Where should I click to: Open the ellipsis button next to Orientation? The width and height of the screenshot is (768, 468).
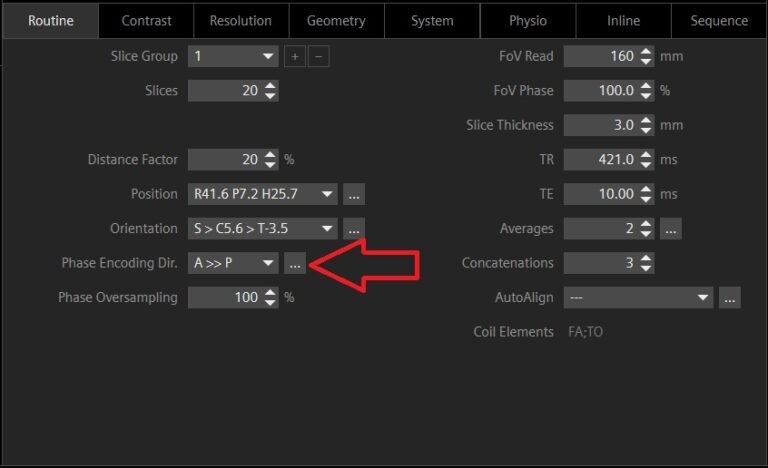coord(354,228)
